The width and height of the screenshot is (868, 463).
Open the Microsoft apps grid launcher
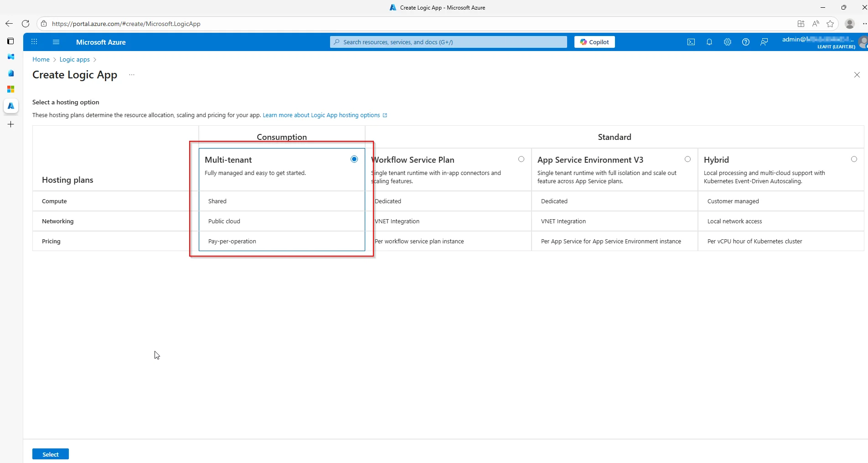[34, 42]
